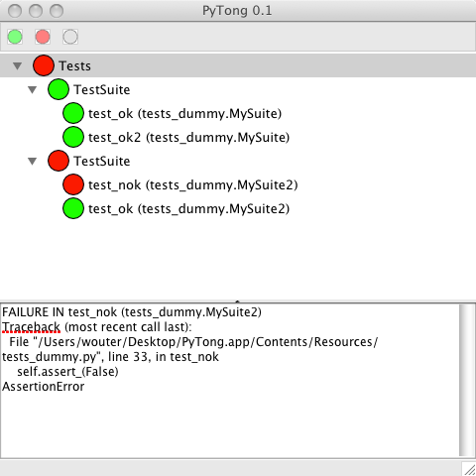Click the red circle toolbar button

click(43, 37)
